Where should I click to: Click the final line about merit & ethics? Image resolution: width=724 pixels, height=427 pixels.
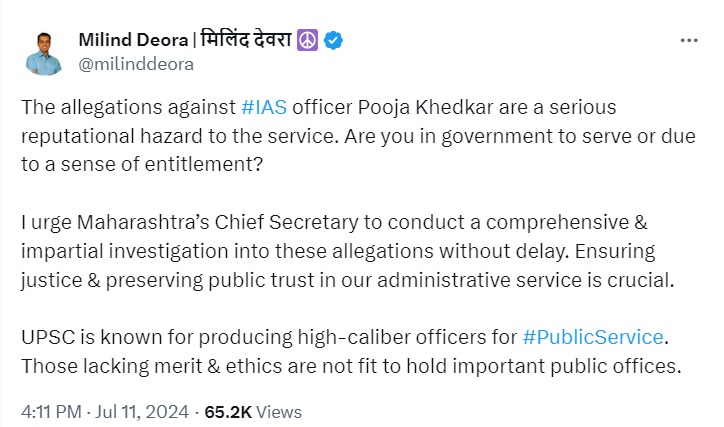coord(350,366)
